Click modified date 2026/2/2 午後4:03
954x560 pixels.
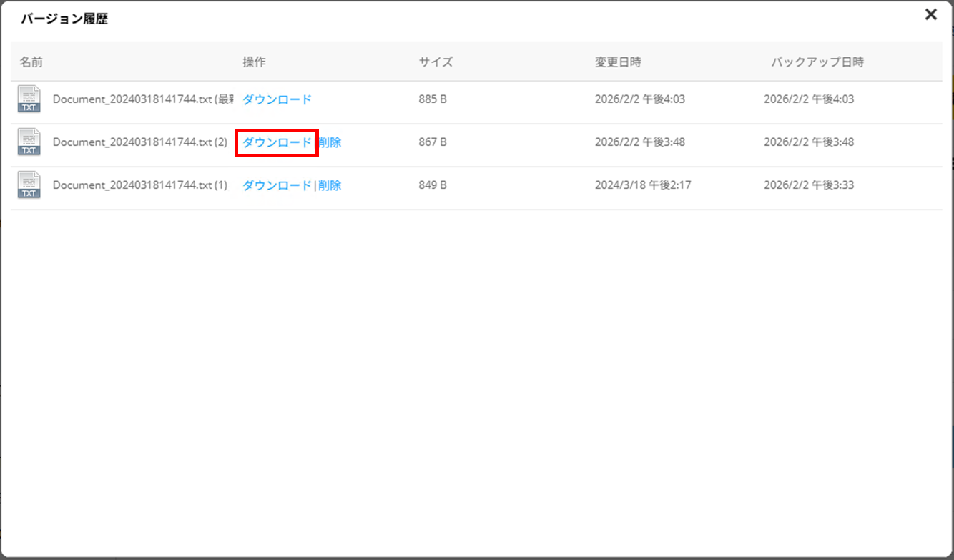(640, 99)
